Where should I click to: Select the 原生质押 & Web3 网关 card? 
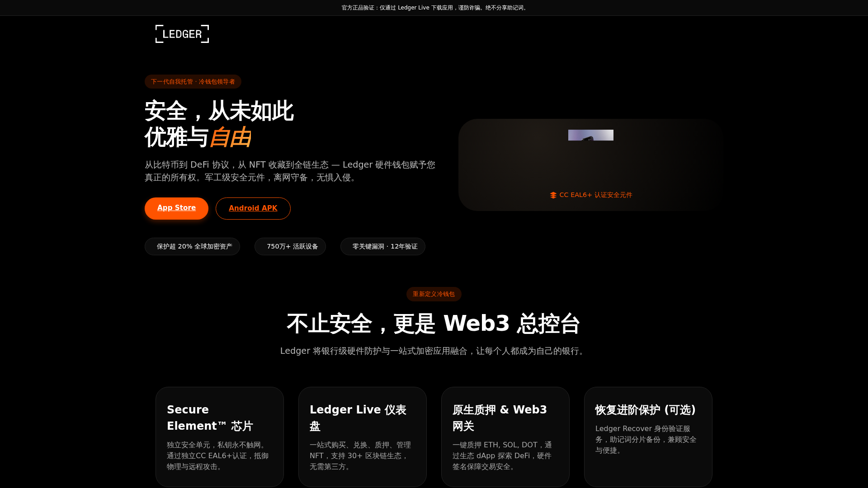point(505,437)
